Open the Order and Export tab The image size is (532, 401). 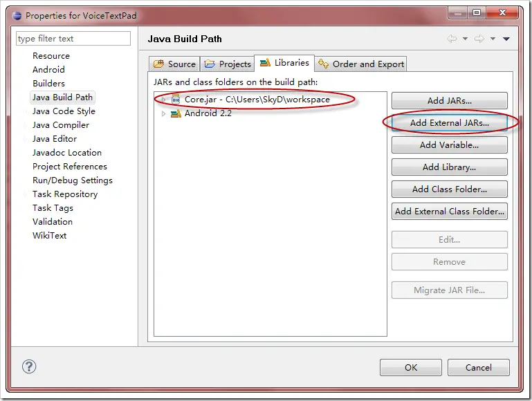[360, 64]
